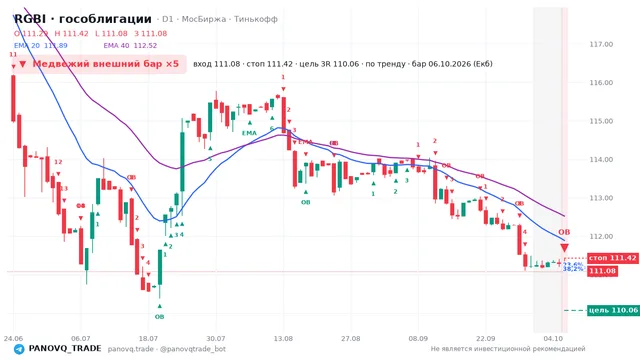Image resolution: width=640 pixels, height=360 pixels.
Task: Click the 24.06 date on the time axis
Action: [13, 338]
